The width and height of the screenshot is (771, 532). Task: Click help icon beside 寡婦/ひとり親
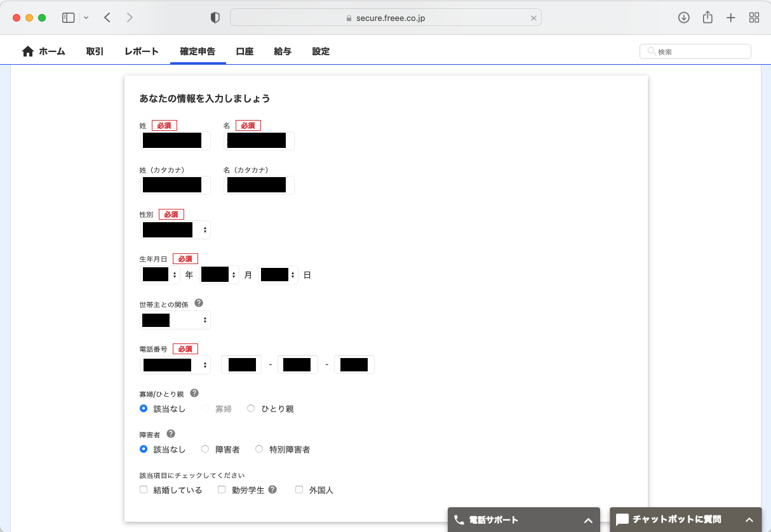[194, 393]
